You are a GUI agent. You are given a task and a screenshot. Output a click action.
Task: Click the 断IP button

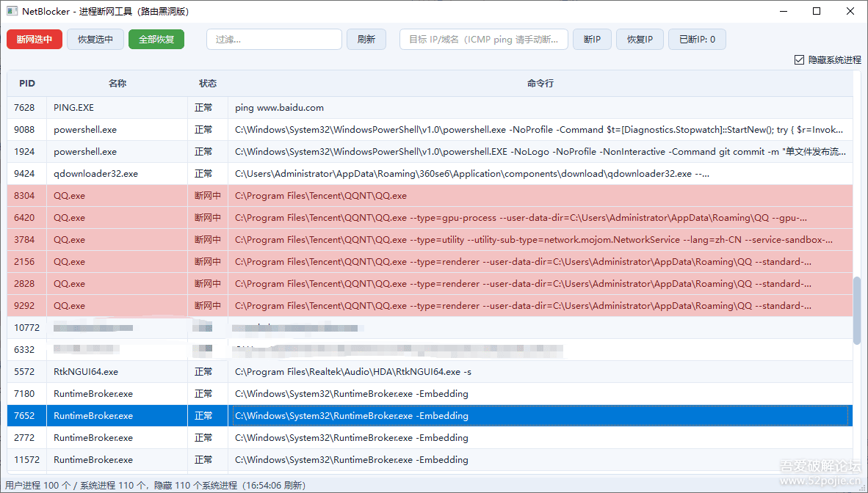[x=593, y=40]
